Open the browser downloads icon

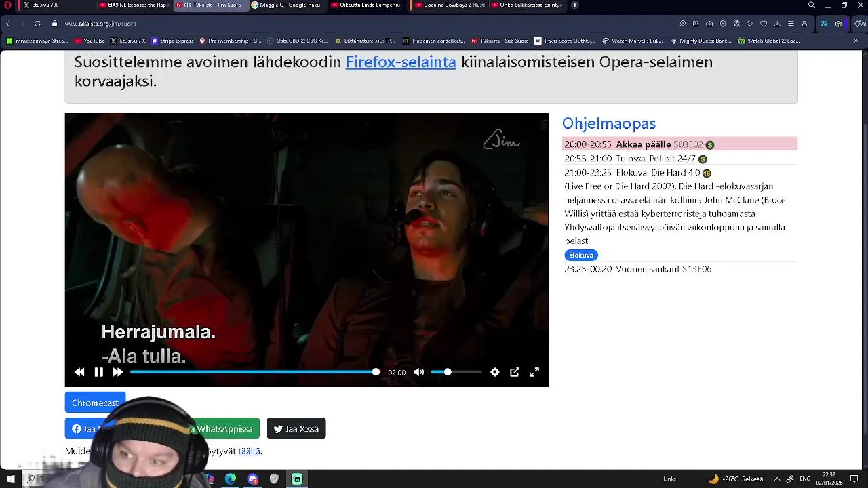point(777,24)
